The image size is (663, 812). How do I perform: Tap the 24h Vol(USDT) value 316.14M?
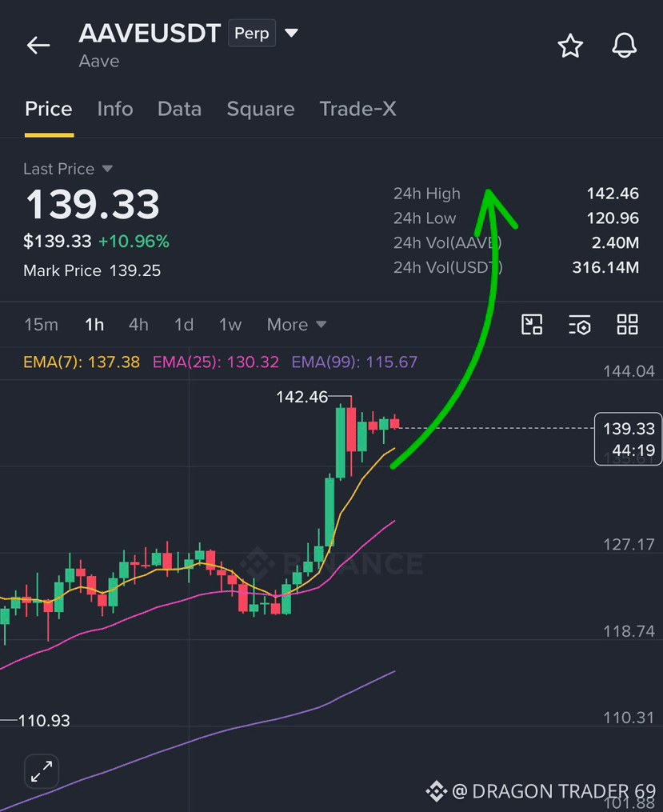click(x=605, y=267)
